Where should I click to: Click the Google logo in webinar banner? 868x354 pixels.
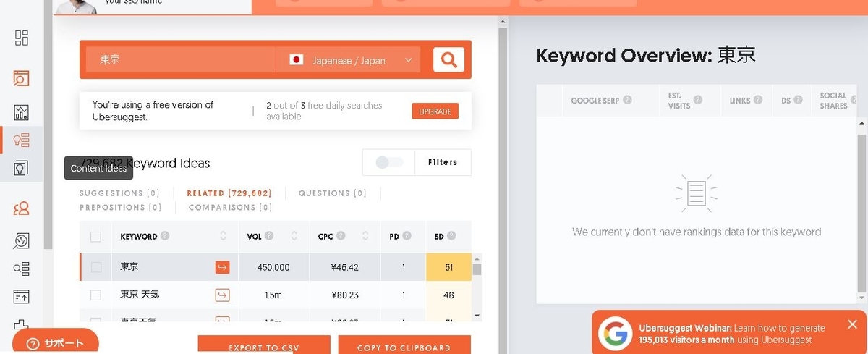tap(616, 333)
